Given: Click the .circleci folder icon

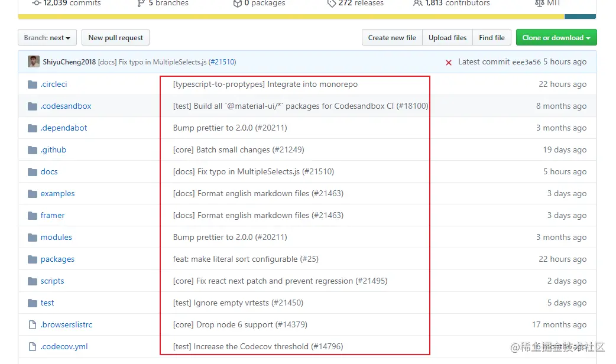Looking at the screenshot, I should 32,84.
